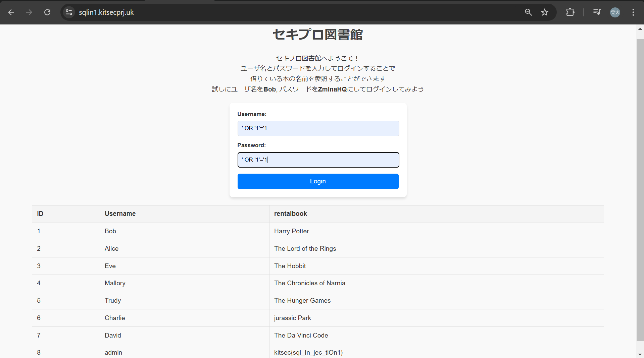Click the zoom magnifier icon in address bar
The image size is (644, 358).
[528, 12]
